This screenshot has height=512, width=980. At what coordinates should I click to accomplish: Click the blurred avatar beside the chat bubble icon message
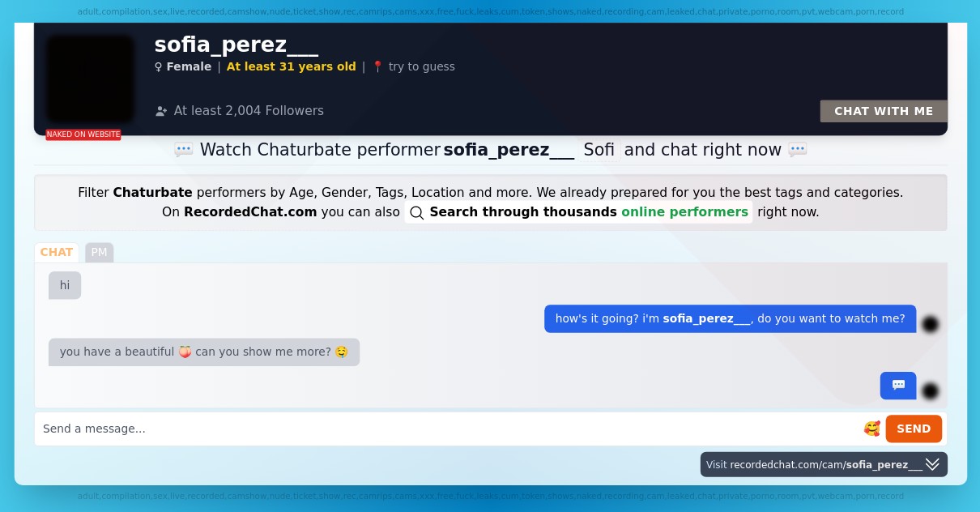pyautogui.click(x=931, y=391)
